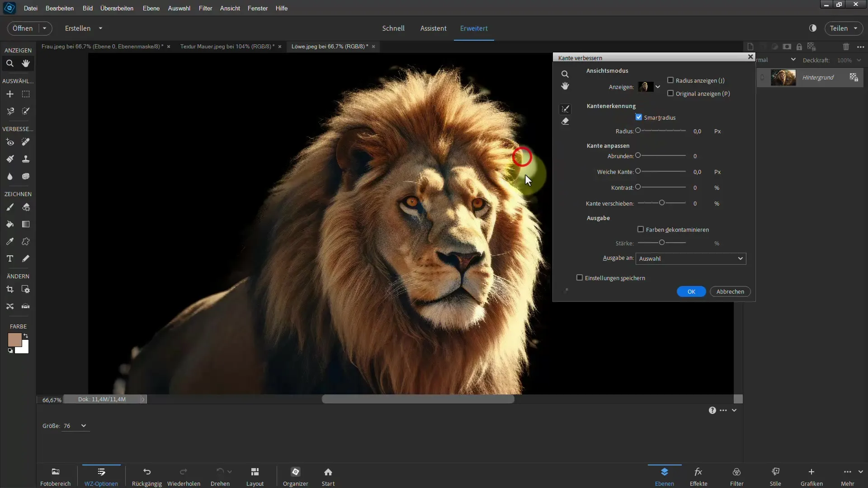The image size is (868, 488).
Task: Click Abbrechen in Kante verbessern dialog
Action: 730,291
